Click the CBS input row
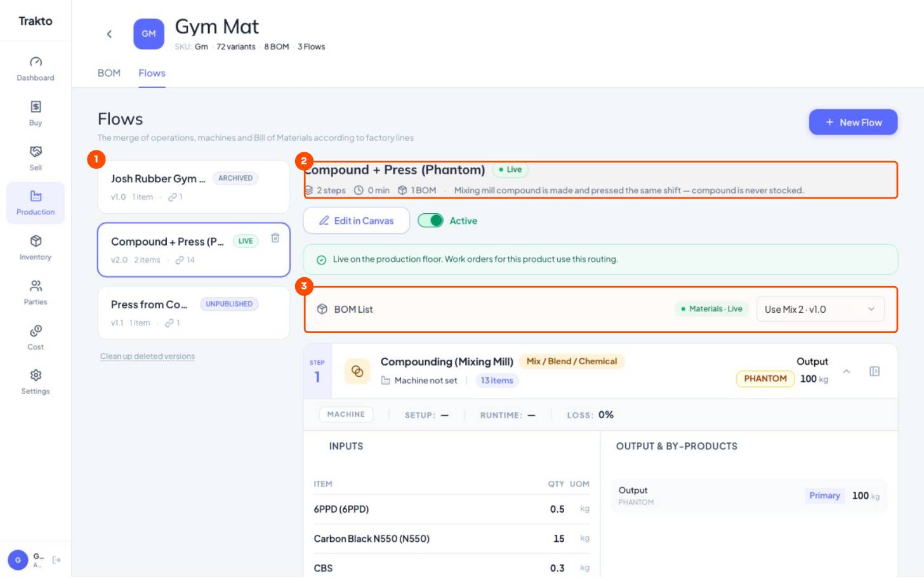The image size is (924, 578). pyautogui.click(x=452, y=568)
